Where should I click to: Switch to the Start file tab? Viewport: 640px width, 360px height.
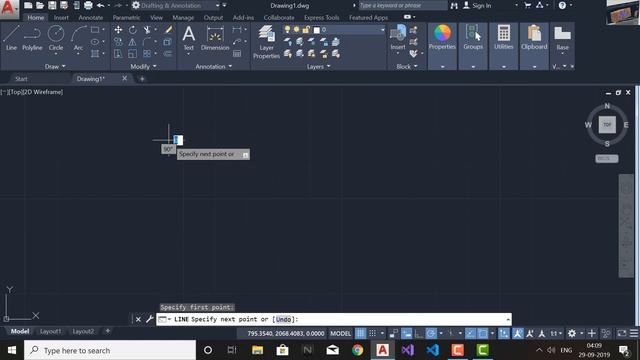click(x=21, y=79)
